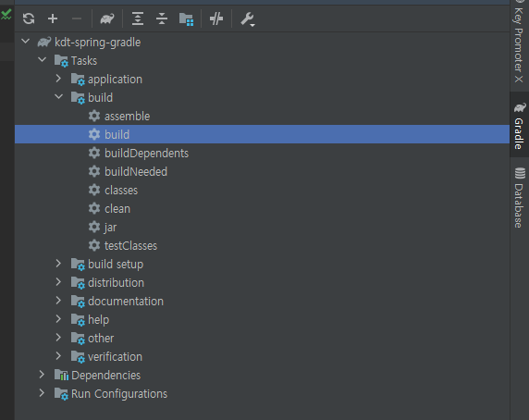Image resolution: width=529 pixels, height=420 pixels.
Task: Click gear icon beside classes task
Action: pyautogui.click(x=94, y=190)
